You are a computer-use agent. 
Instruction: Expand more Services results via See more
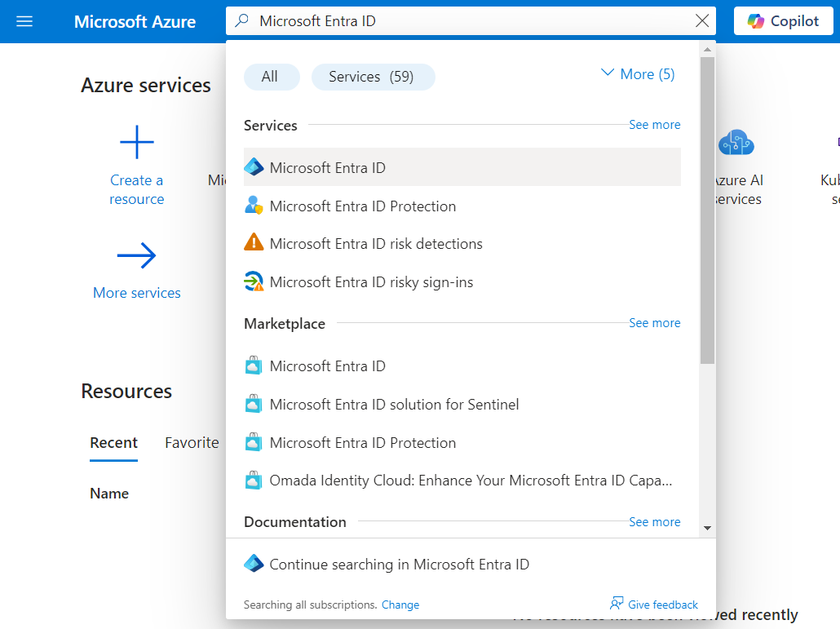(654, 124)
